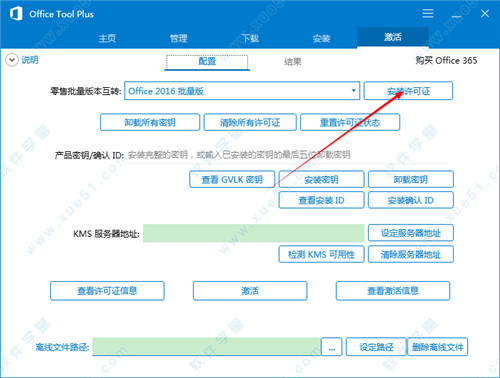
Task: Click the 检测 KMS 可用性 button
Action: (x=321, y=254)
